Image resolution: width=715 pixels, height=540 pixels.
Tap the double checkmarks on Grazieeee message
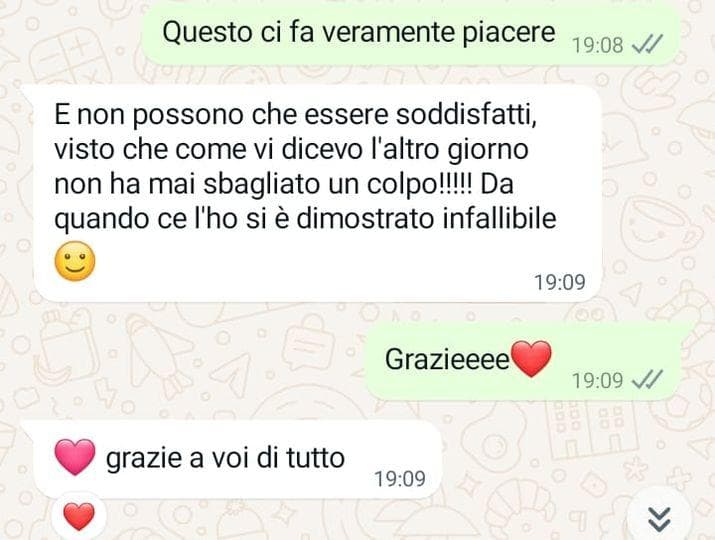click(x=647, y=379)
